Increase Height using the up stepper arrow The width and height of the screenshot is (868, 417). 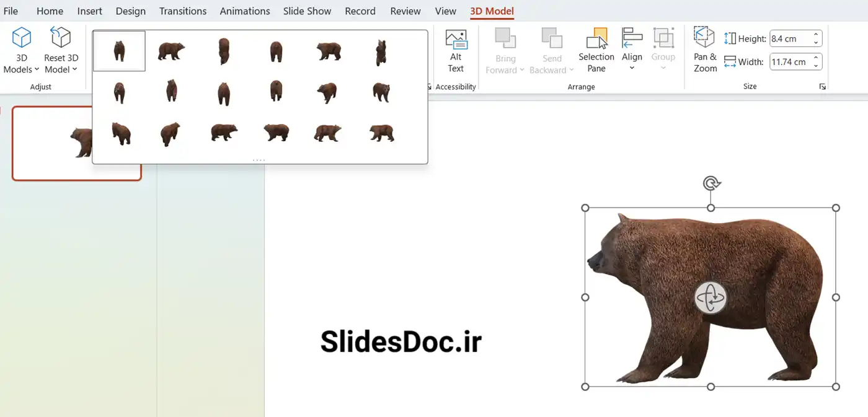pos(815,34)
